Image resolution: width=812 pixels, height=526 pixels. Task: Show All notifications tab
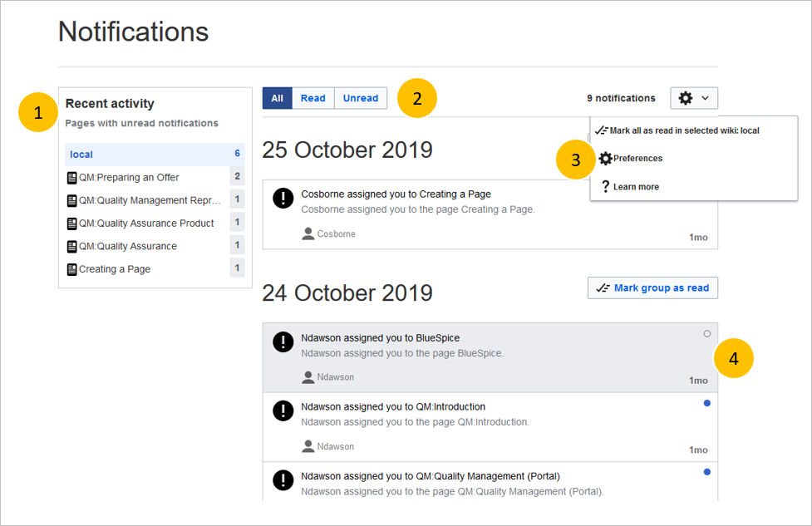tap(278, 98)
